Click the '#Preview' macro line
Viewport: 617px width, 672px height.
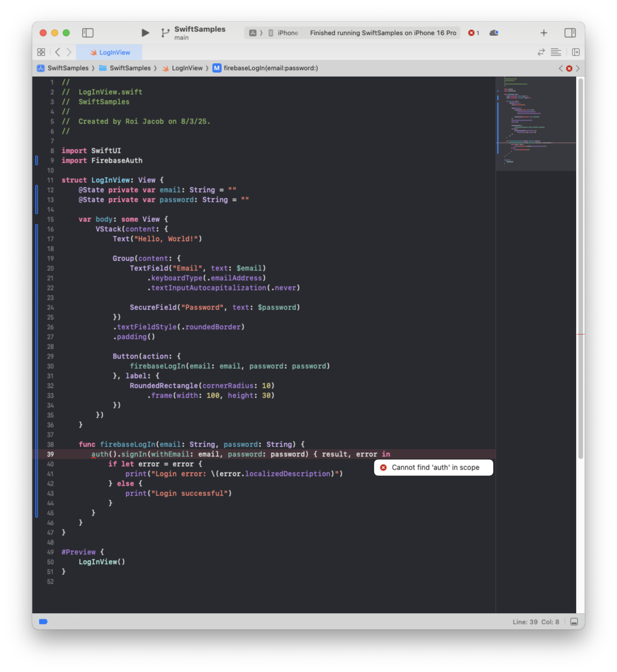tap(83, 552)
